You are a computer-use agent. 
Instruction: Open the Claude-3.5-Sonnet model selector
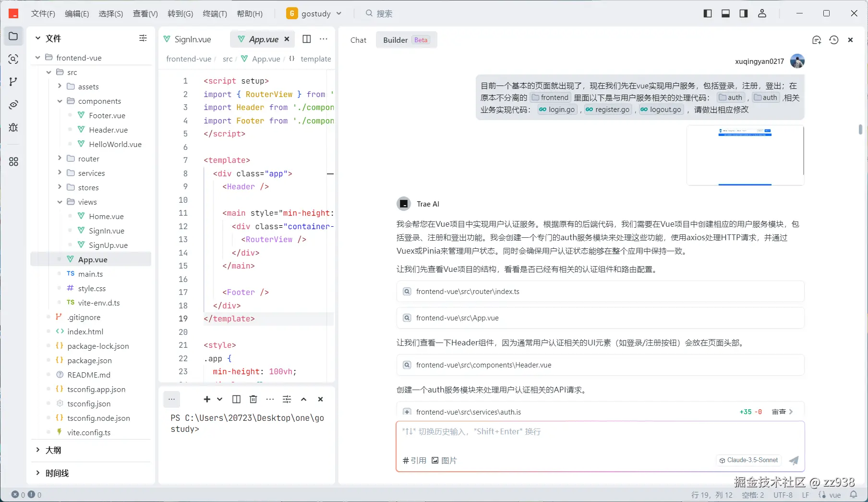[748, 460]
